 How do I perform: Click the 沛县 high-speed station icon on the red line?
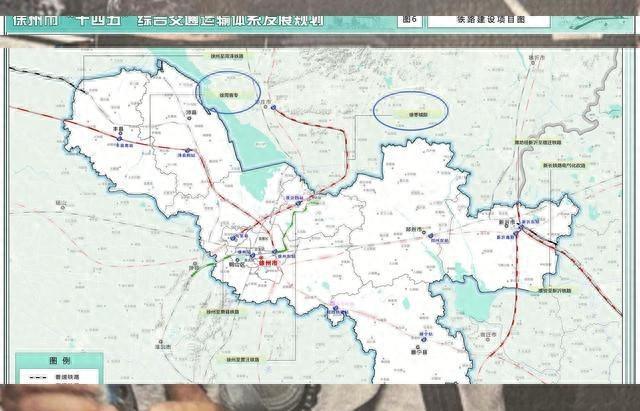187,150
